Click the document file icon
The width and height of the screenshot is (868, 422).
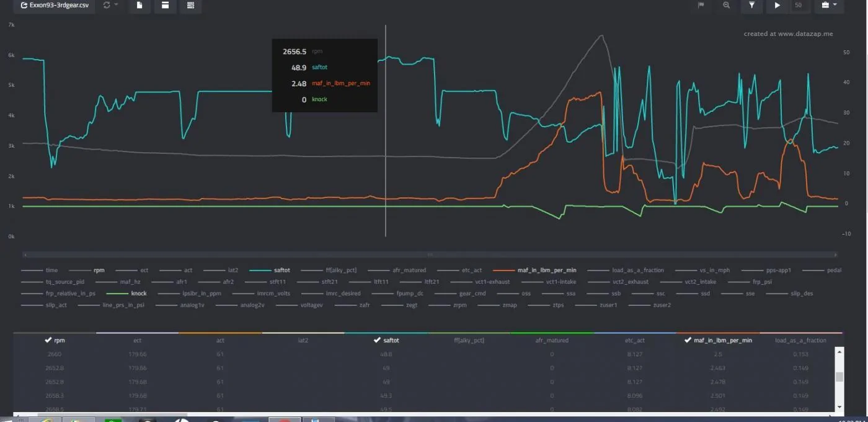[x=140, y=5]
